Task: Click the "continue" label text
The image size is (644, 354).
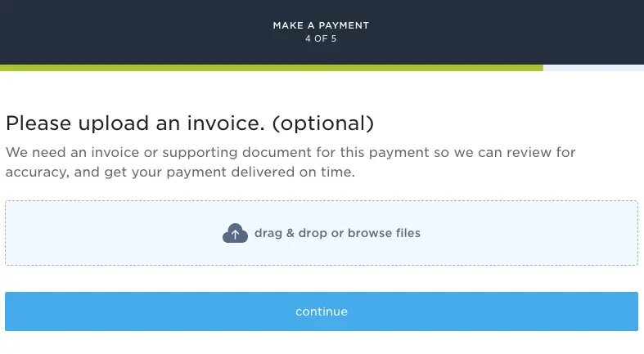Action: point(322,311)
